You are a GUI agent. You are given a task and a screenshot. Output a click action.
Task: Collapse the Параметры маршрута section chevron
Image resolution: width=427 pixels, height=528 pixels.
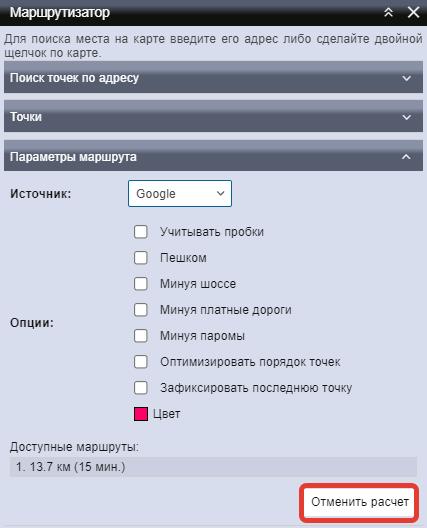tap(406, 157)
